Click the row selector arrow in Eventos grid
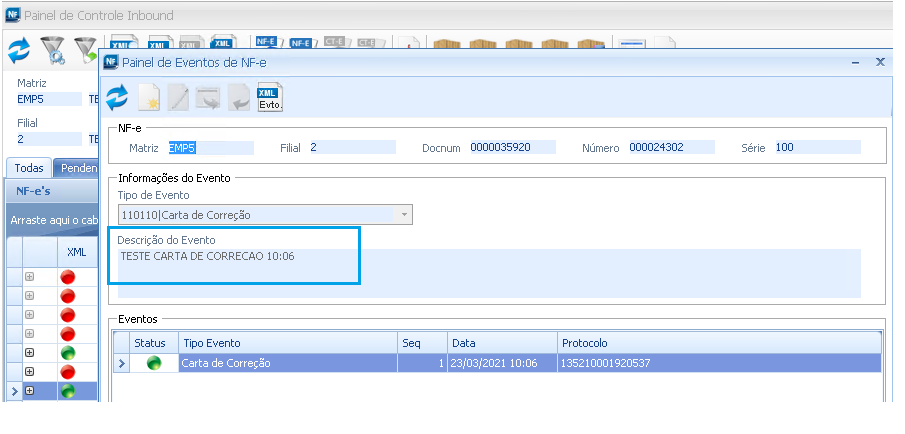This screenshot has width=905, height=434. coord(121,363)
